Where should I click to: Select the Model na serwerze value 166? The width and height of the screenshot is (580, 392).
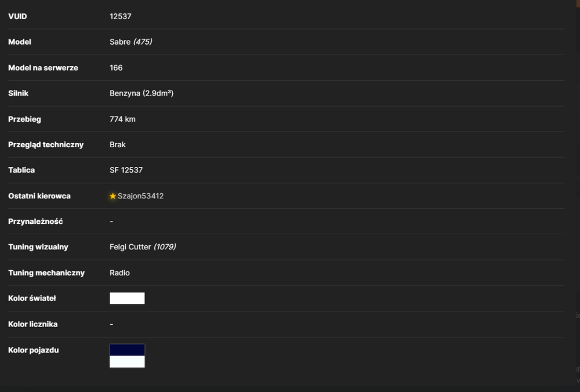point(116,68)
